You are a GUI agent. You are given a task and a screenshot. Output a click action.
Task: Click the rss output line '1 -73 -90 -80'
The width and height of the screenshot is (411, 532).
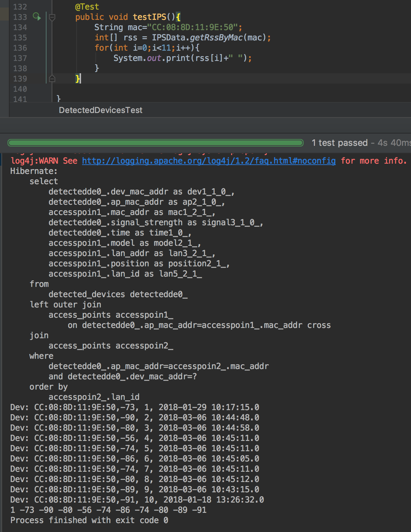[x=108, y=510]
